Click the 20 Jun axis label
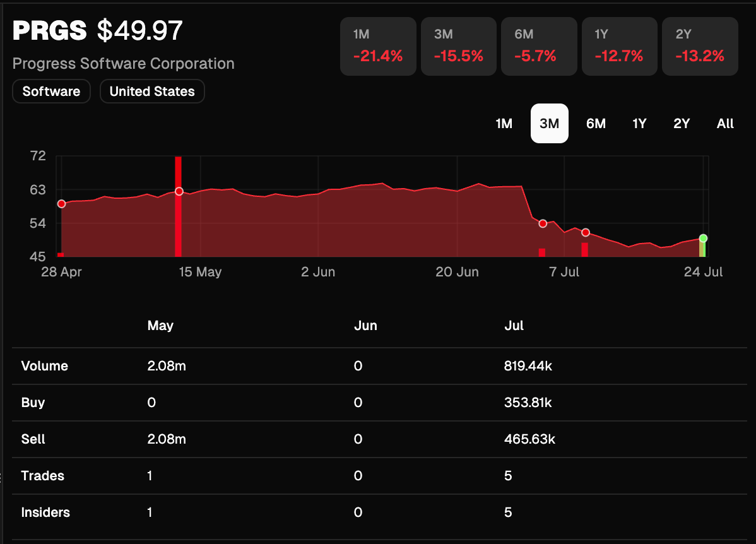This screenshot has width=756, height=544. tap(457, 272)
